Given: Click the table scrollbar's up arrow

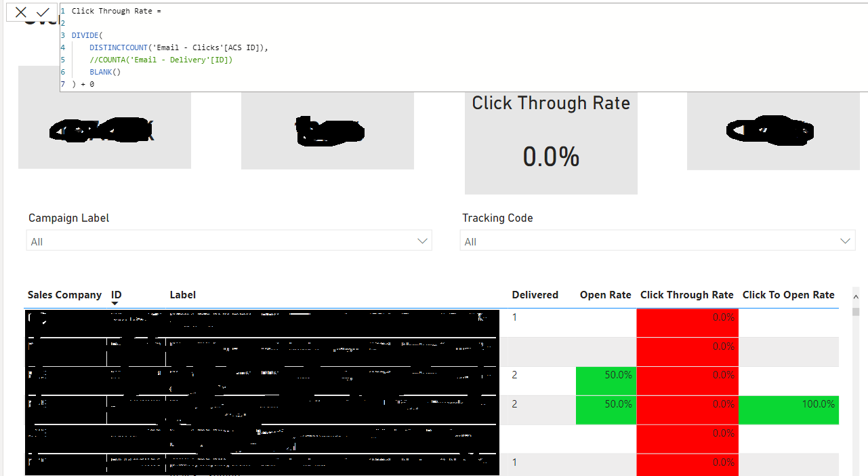Looking at the screenshot, I should (x=856, y=297).
